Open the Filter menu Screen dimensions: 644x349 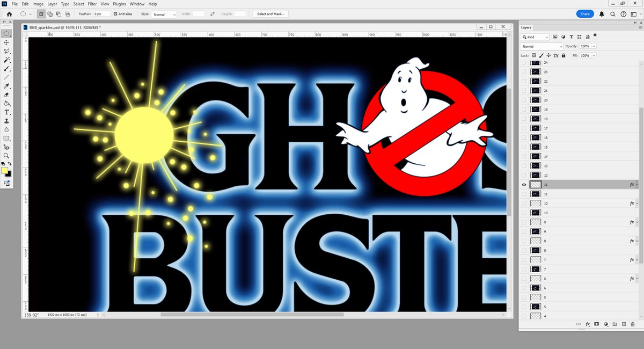coord(92,4)
